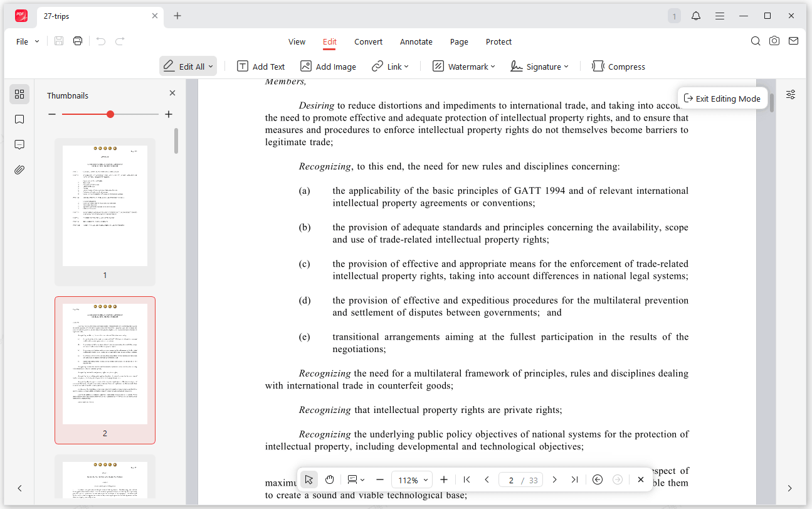Zoom out with the minus button
Viewport: 812px width, 509px height.
379,480
